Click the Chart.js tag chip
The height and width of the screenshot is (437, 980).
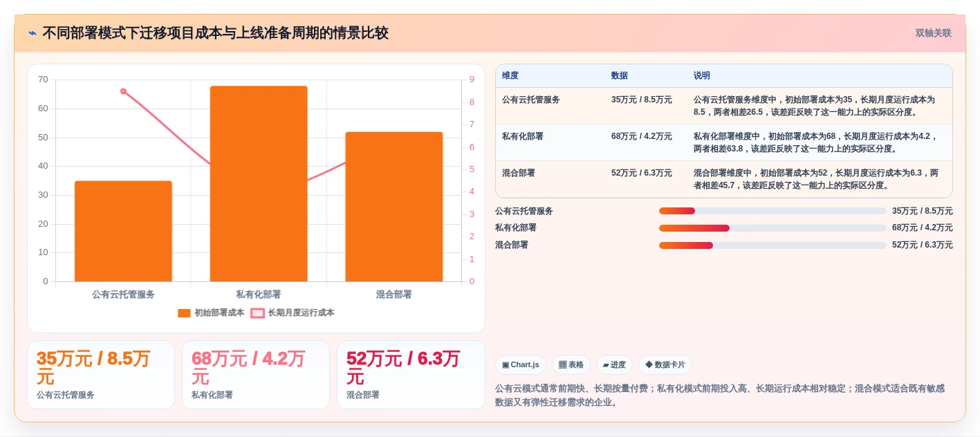point(521,364)
